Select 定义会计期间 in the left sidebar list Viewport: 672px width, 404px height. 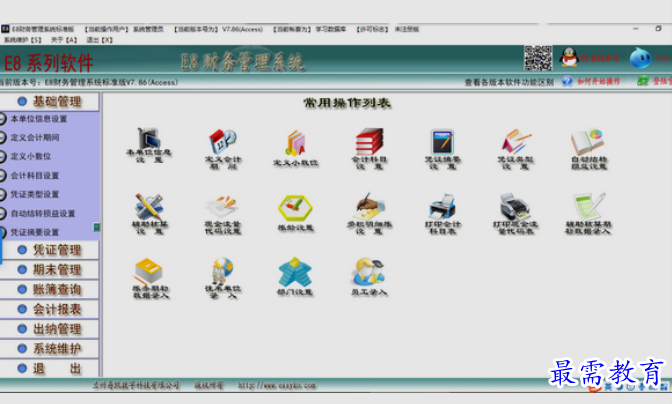click(x=35, y=138)
